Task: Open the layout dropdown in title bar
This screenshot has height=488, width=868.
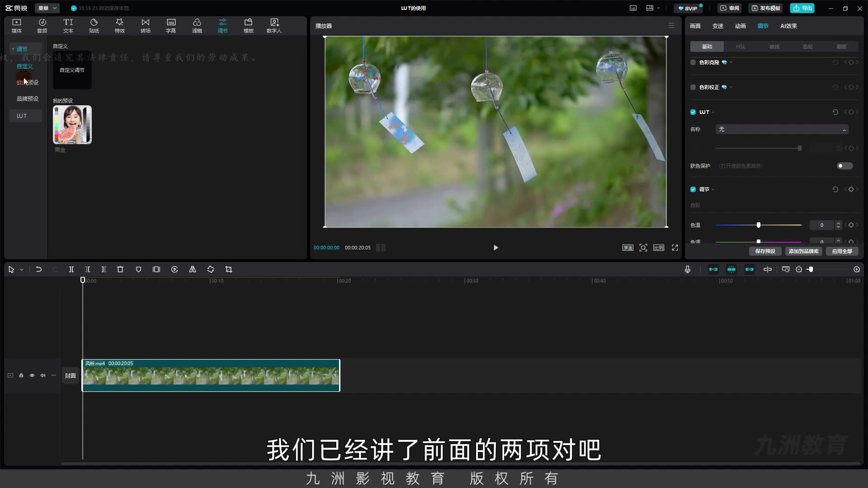Action: coord(653,8)
